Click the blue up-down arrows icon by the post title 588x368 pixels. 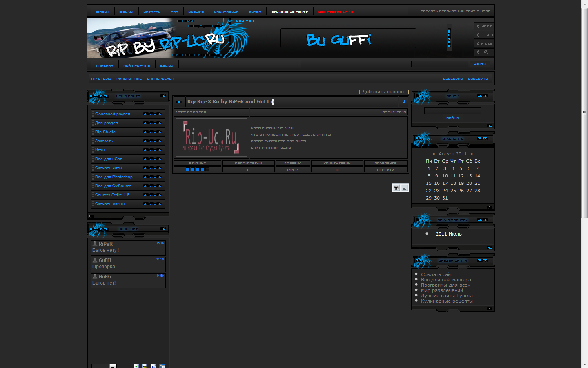click(403, 102)
